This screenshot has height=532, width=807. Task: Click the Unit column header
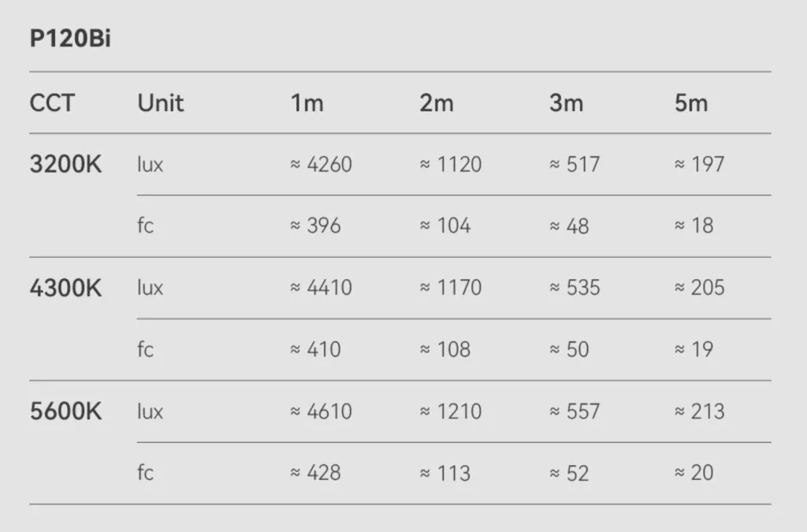161,103
